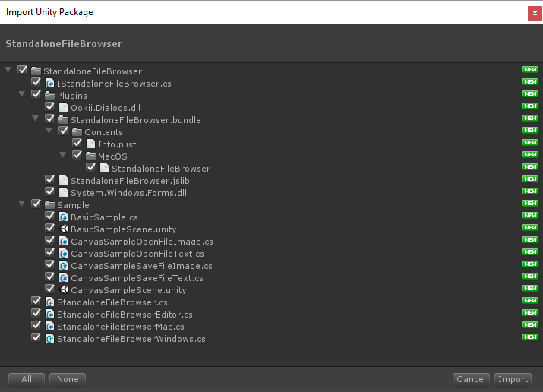Viewport: 543px width, 392px height.
Task: Click the file icon beside Ookii.Dialogs.dll
Action: coord(64,108)
